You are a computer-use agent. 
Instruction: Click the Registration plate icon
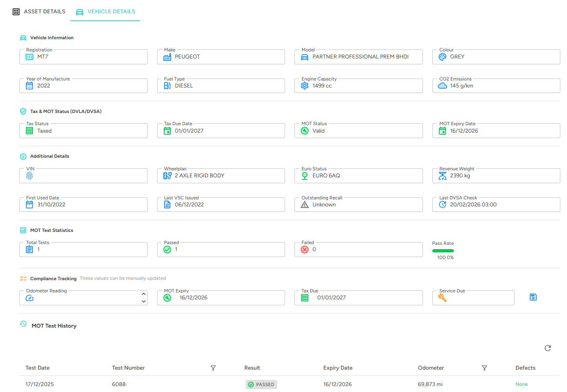[x=29, y=57]
